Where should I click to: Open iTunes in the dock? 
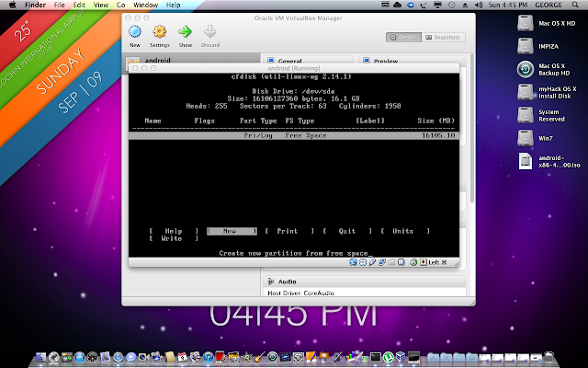click(x=209, y=357)
